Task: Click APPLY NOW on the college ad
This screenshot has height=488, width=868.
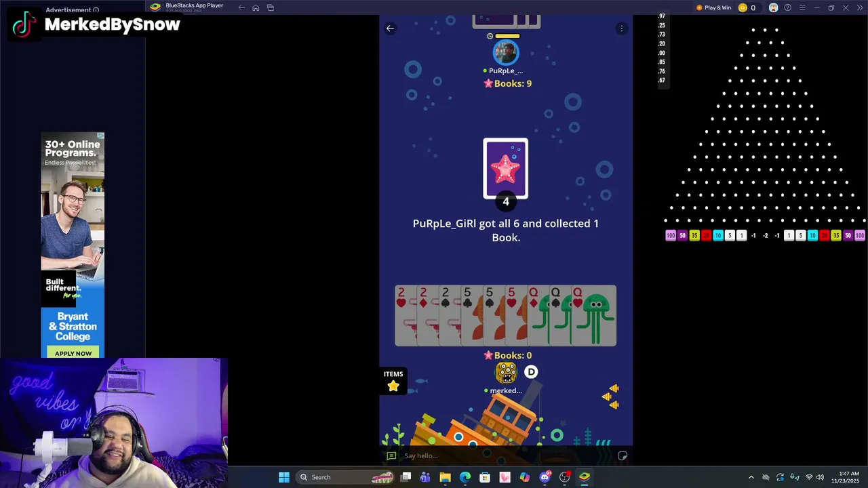Action: pyautogui.click(x=73, y=353)
